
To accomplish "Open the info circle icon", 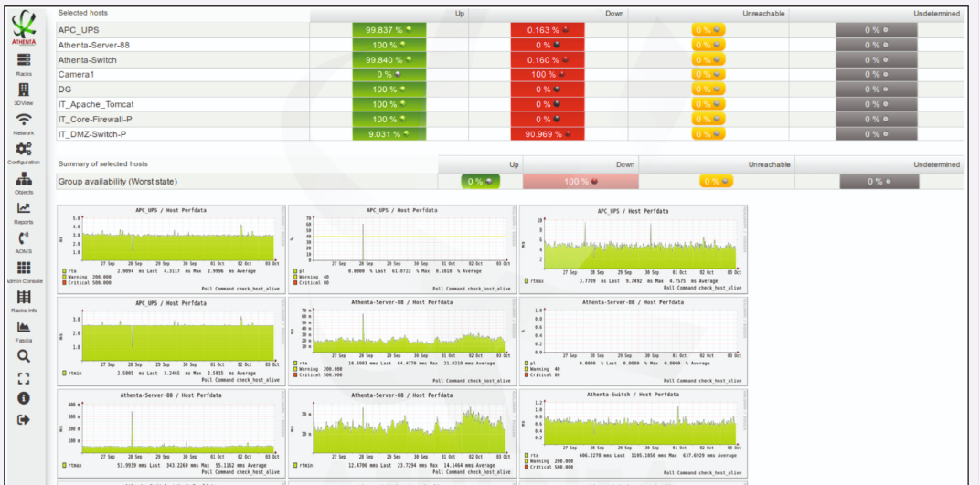I will pyautogui.click(x=24, y=398).
